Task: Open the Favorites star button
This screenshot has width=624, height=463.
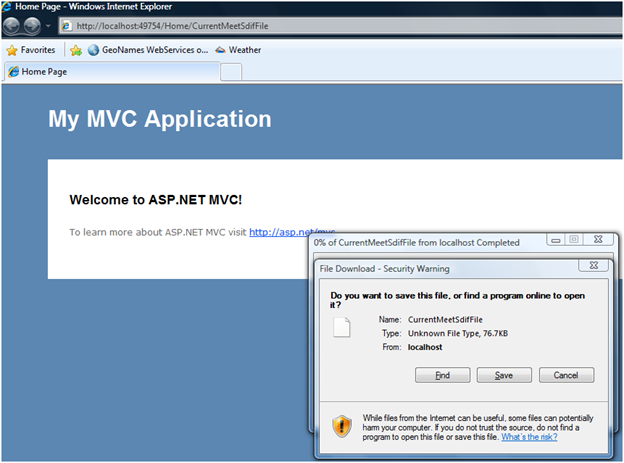Action: coord(31,49)
